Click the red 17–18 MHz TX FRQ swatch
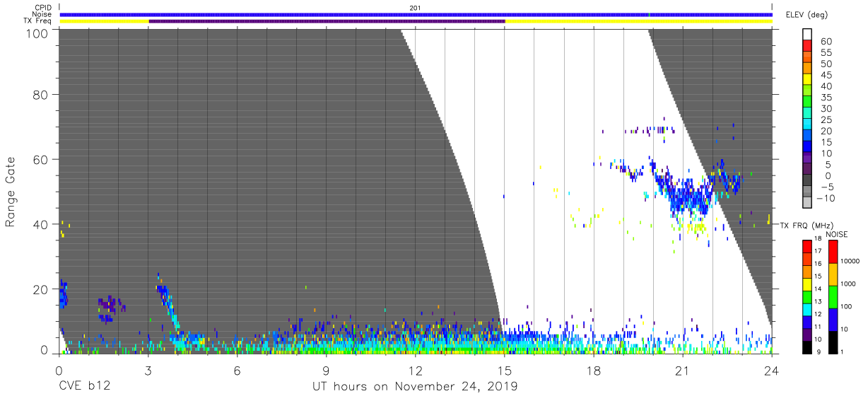Viewport: 868px width, 401px height. pos(807,246)
